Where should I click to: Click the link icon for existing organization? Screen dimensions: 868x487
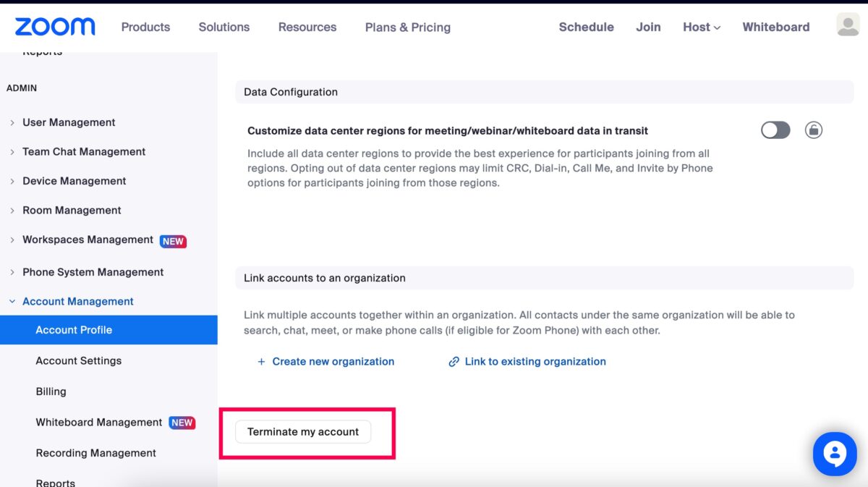454,362
